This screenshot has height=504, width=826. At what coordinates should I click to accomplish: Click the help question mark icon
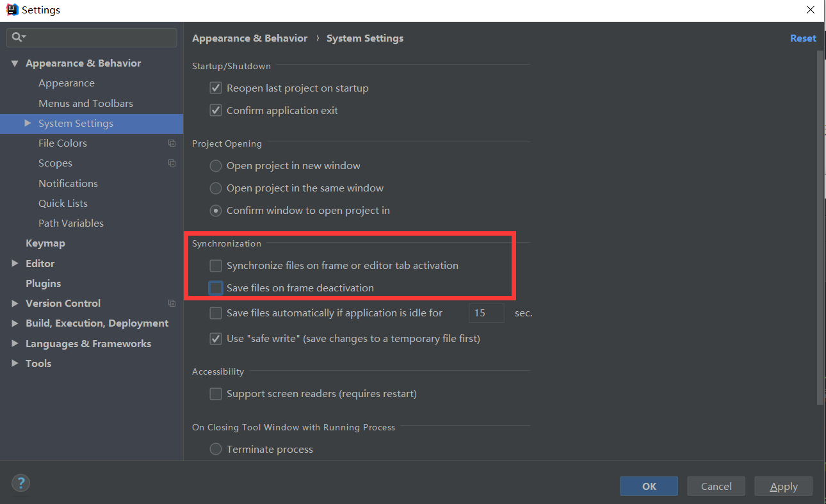click(x=20, y=483)
